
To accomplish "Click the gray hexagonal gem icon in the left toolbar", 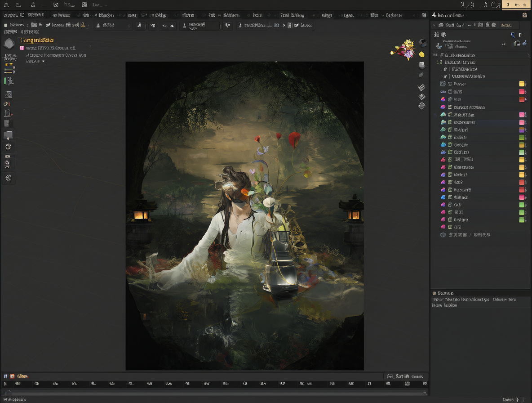I will (9, 44).
